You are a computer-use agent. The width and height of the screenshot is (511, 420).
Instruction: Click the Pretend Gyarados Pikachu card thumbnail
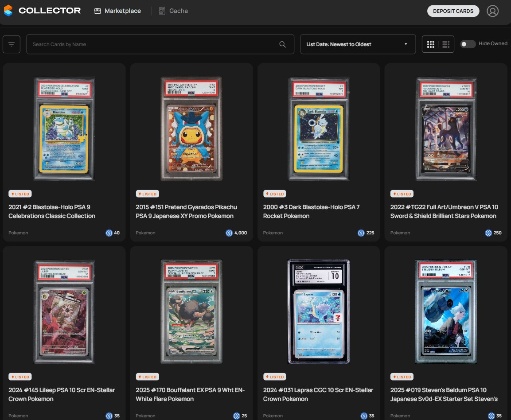pos(191,128)
